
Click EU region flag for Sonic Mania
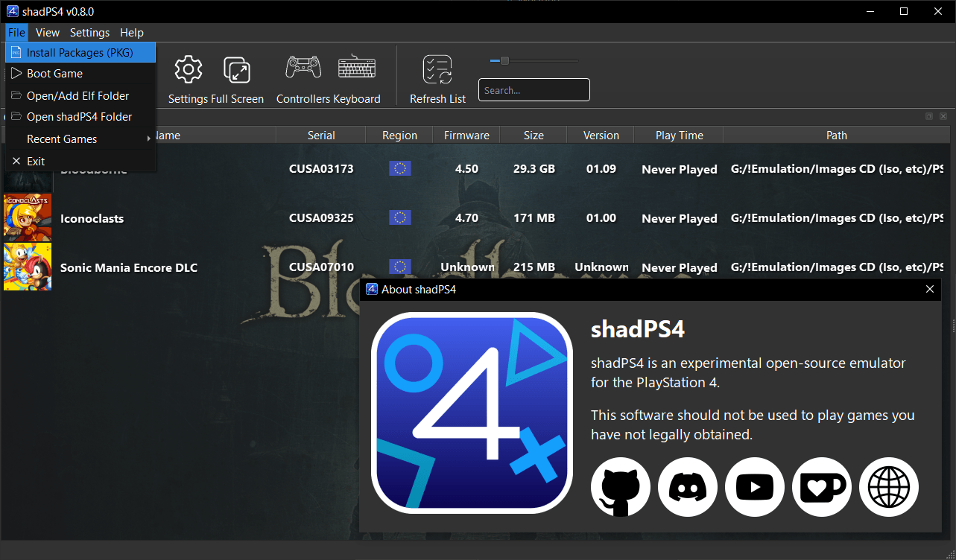pyautogui.click(x=399, y=267)
